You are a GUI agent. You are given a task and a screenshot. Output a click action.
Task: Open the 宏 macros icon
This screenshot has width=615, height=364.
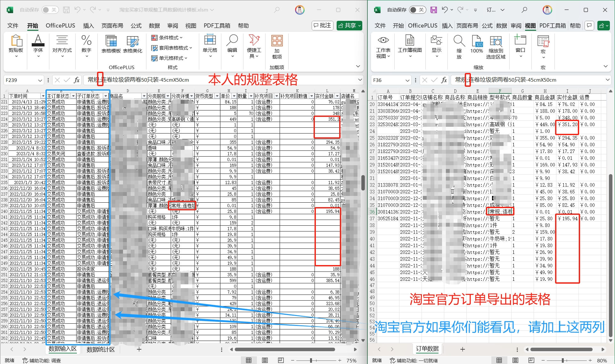click(x=543, y=47)
